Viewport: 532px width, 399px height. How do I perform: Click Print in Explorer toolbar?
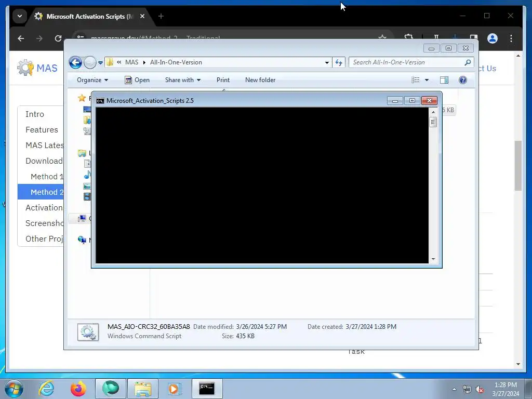223,80
